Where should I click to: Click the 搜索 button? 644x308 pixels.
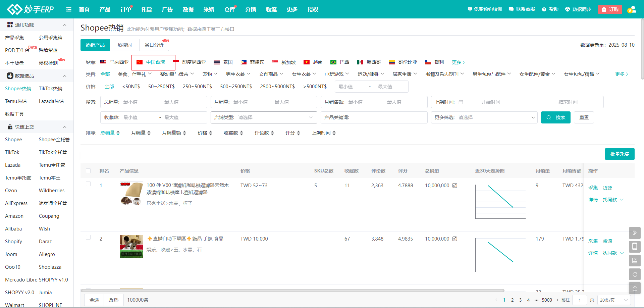tap(556, 117)
